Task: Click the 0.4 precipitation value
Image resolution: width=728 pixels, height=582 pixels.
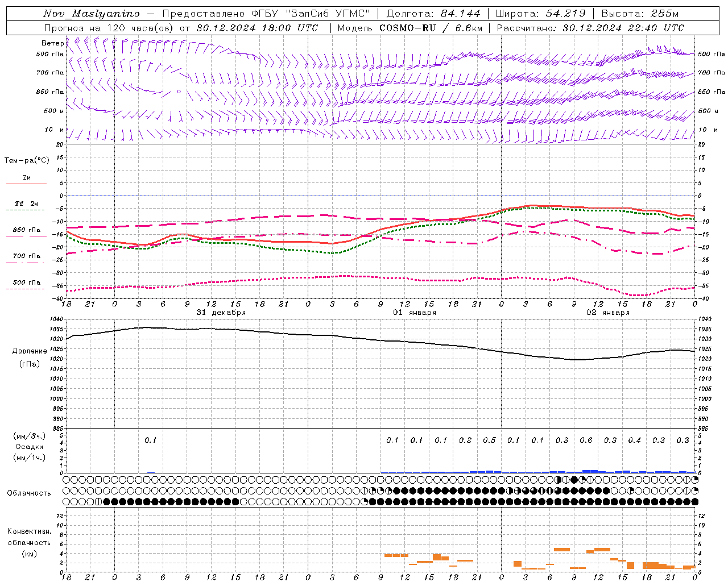Action: 634,440
